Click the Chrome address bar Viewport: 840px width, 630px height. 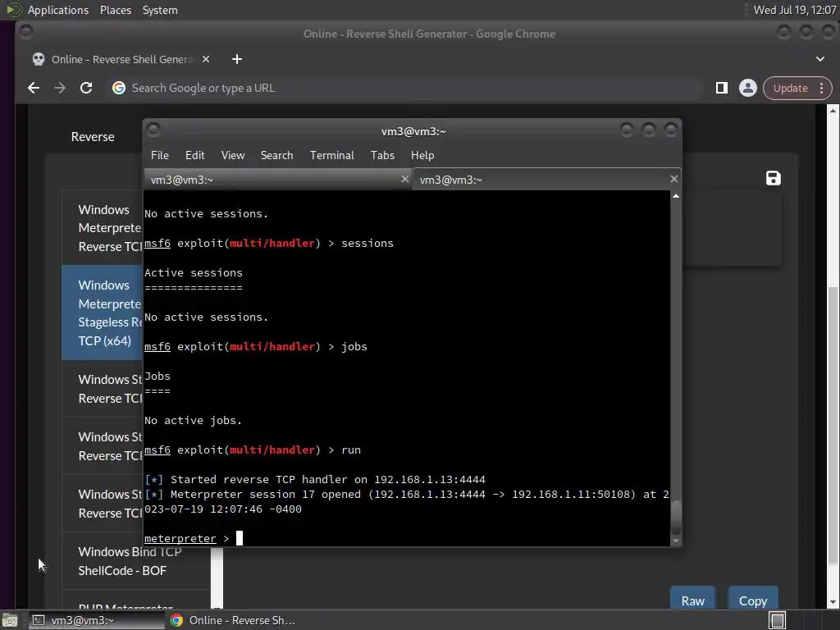406,88
